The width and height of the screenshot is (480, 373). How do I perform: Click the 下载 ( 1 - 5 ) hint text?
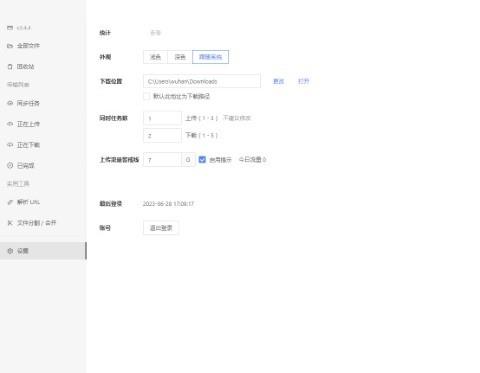pos(202,135)
